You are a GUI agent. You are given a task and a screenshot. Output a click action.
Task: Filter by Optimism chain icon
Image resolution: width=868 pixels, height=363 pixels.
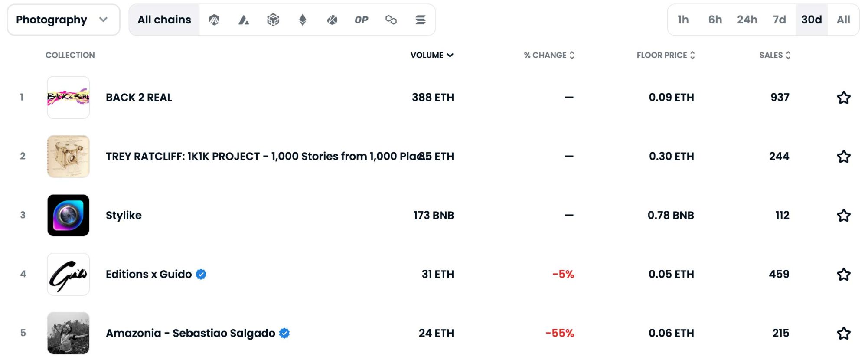tap(361, 20)
